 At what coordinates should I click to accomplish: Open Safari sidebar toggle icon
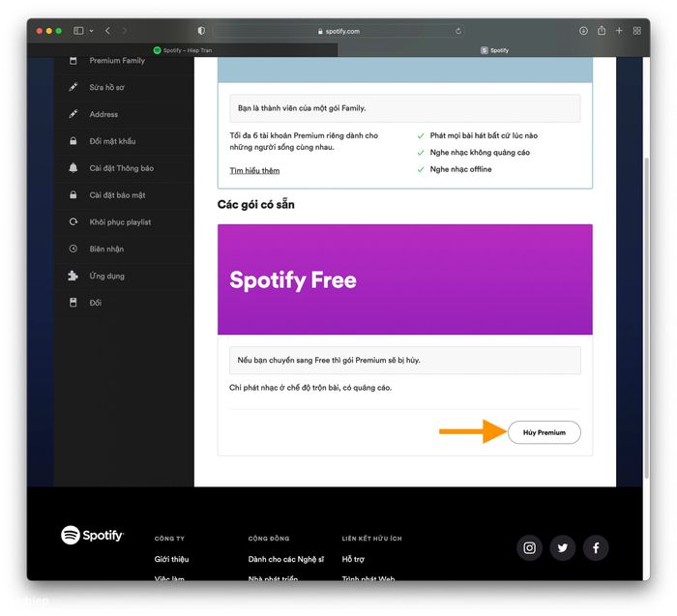(x=78, y=31)
